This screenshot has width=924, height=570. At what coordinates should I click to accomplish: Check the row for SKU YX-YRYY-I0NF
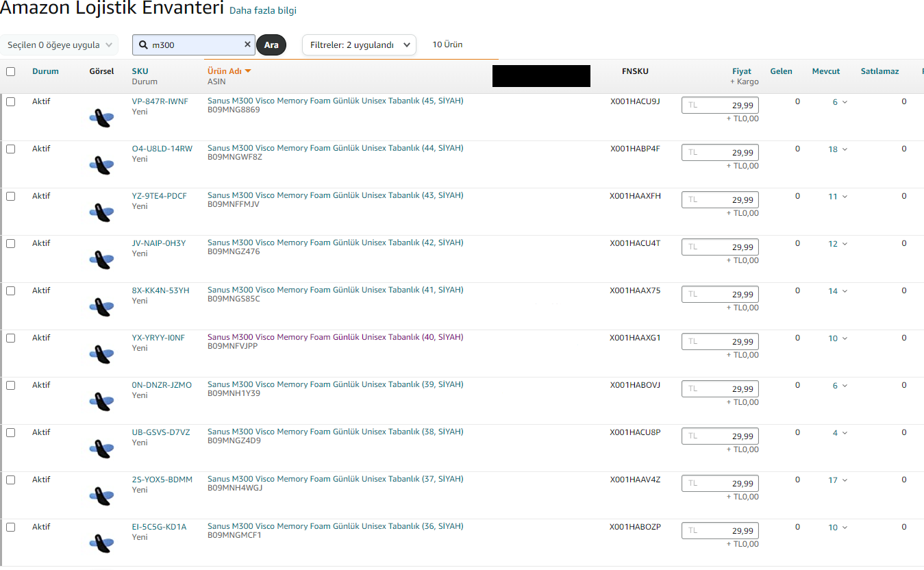tap(10, 338)
